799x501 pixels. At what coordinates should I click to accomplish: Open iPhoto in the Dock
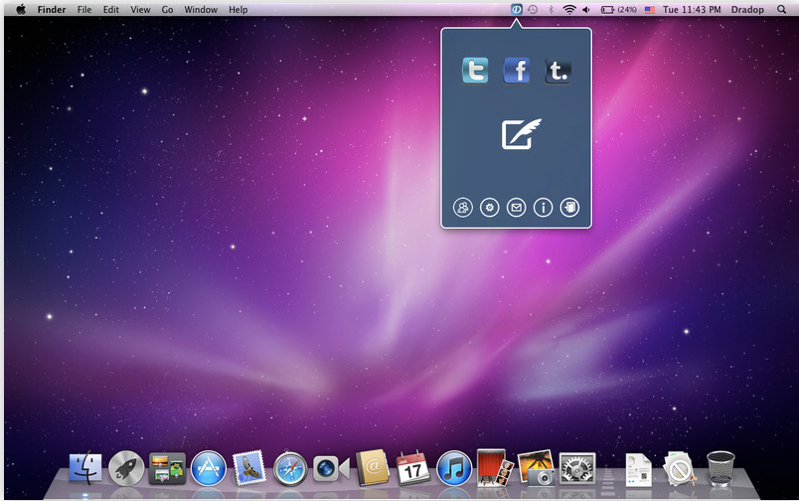(x=536, y=467)
